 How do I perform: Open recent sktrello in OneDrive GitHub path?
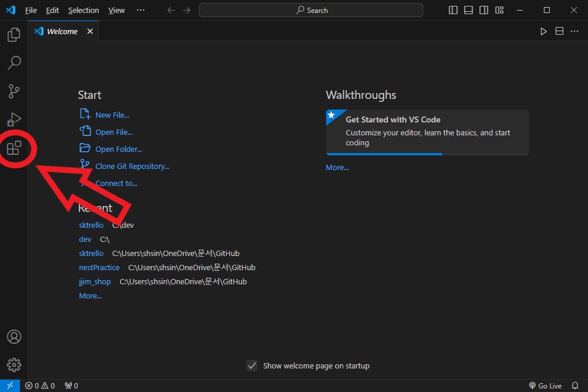pos(91,254)
